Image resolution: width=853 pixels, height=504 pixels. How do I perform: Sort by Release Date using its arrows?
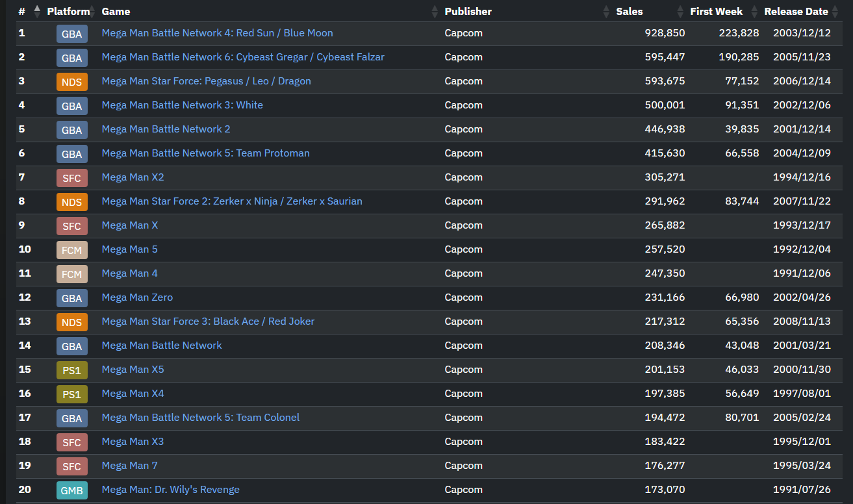834,11
